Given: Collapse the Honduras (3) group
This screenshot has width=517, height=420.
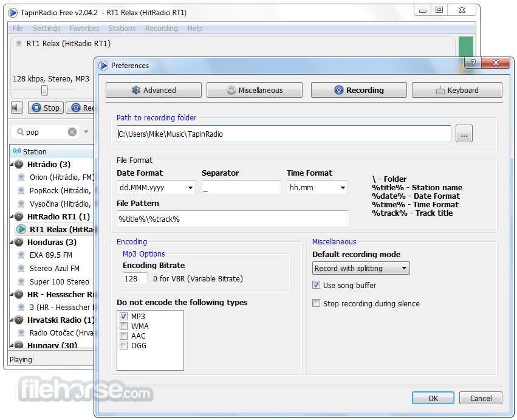Looking at the screenshot, I should click(x=12, y=242).
